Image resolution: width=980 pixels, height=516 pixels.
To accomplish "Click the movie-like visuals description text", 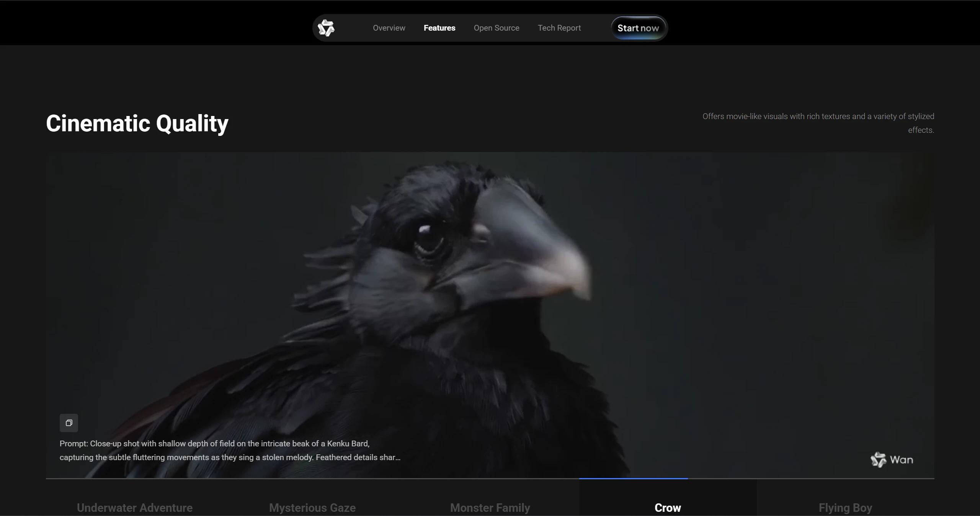I will [x=818, y=123].
